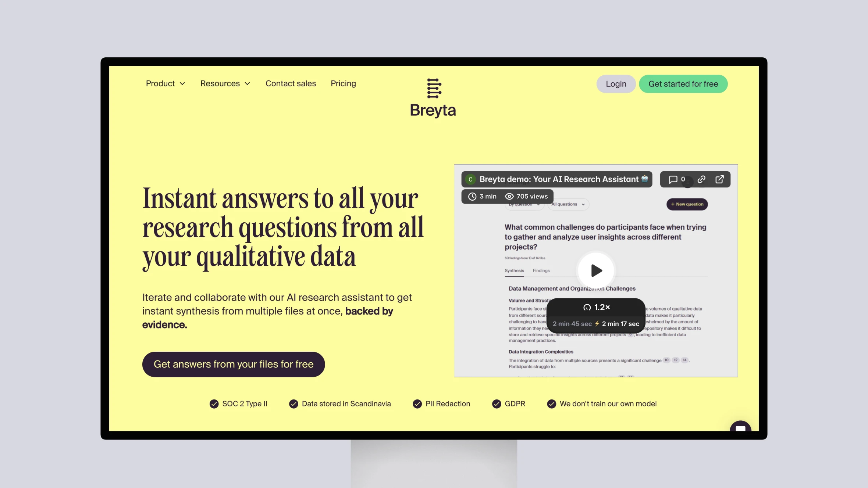868x488 pixels.
Task: Click the play button on demo video
Action: coord(596,270)
